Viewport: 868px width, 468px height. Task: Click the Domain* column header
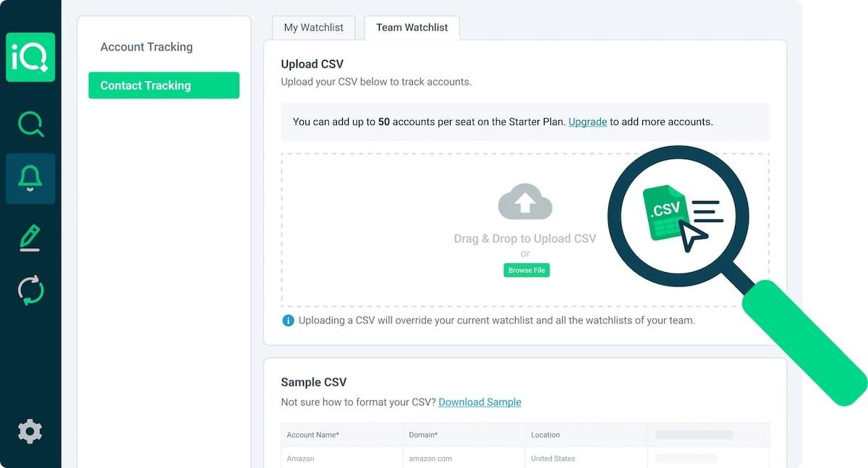tap(423, 435)
